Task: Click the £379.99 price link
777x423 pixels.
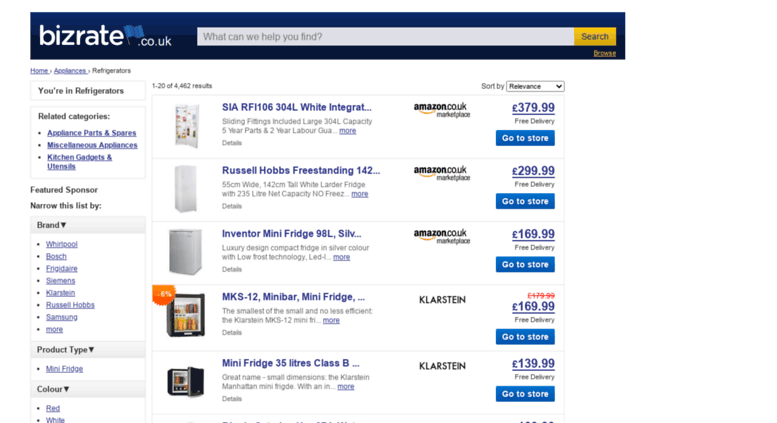Action: [533, 108]
